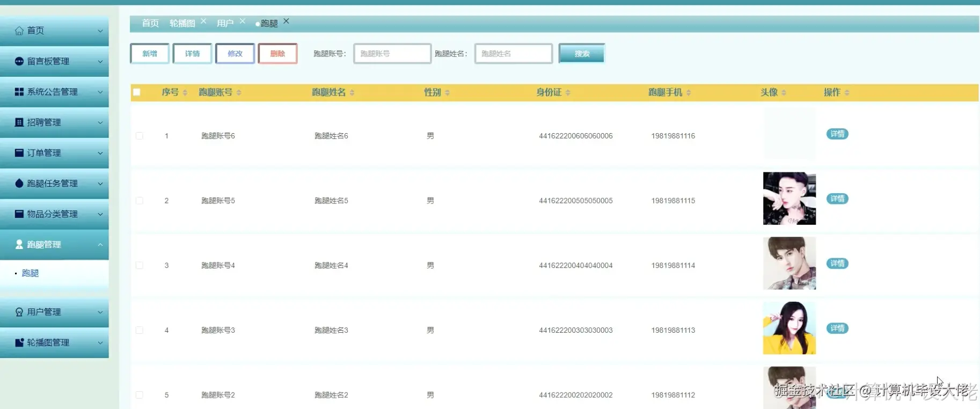The width and height of the screenshot is (980, 409).
Task: Click the home icon beside 首页
Action: coord(19,31)
